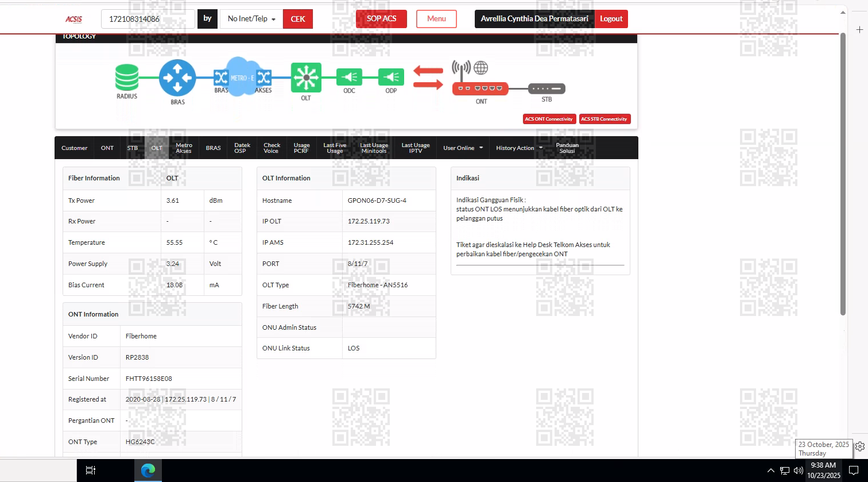Expand the User Online dropdown menu
The height and width of the screenshot is (482, 868).
click(x=463, y=148)
